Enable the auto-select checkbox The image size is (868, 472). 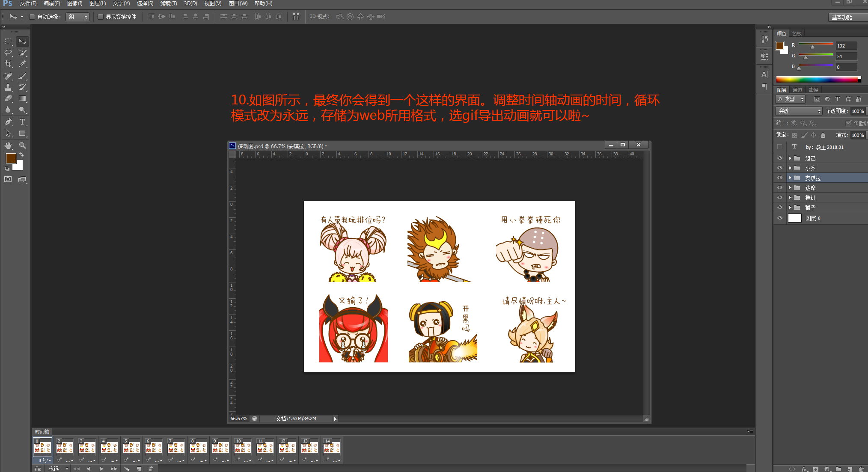click(32, 17)
